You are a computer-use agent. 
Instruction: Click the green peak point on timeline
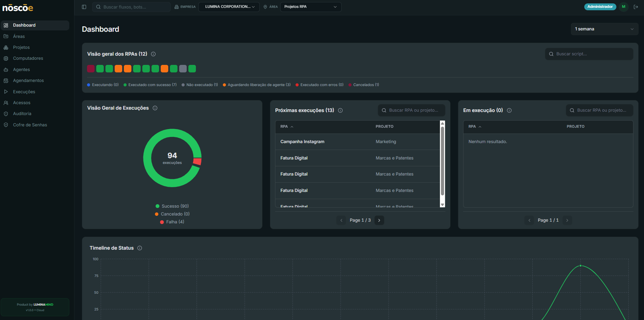581,266
